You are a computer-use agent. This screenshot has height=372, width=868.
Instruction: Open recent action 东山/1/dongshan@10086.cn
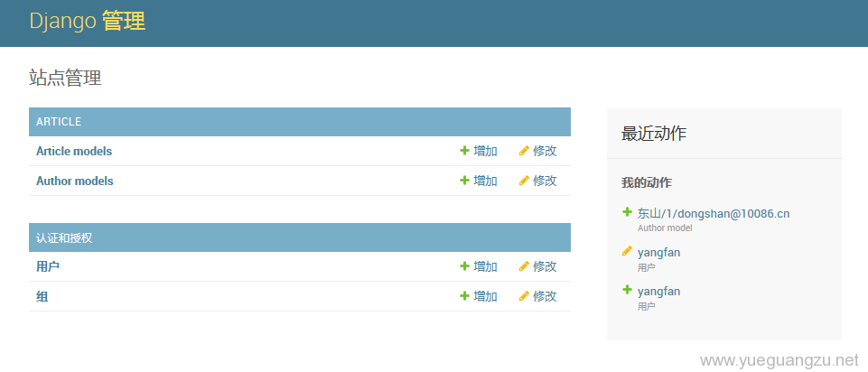click(713, 214)
